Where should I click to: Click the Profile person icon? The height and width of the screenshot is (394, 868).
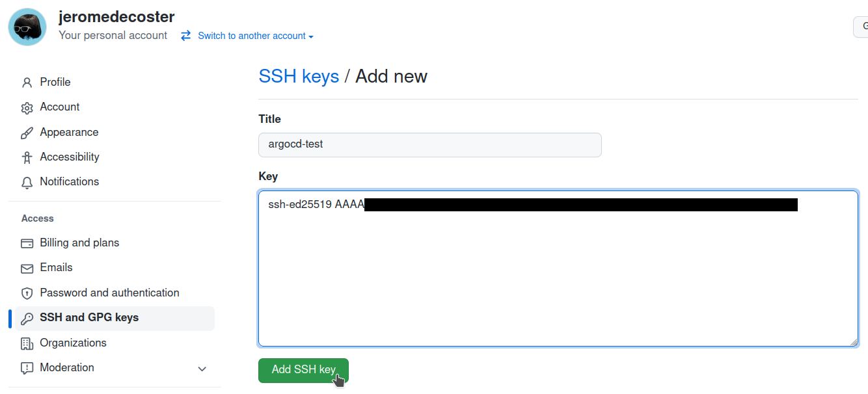click(x=27, y=83)
